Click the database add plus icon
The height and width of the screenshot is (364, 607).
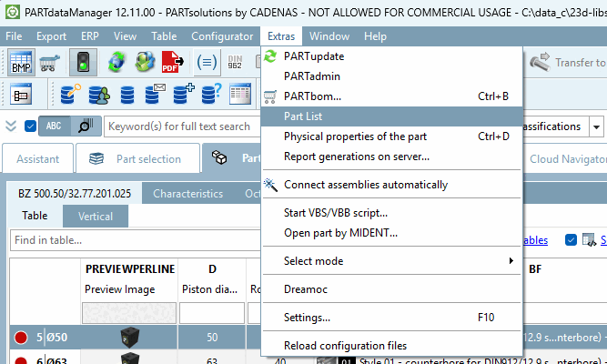[184, 94]
